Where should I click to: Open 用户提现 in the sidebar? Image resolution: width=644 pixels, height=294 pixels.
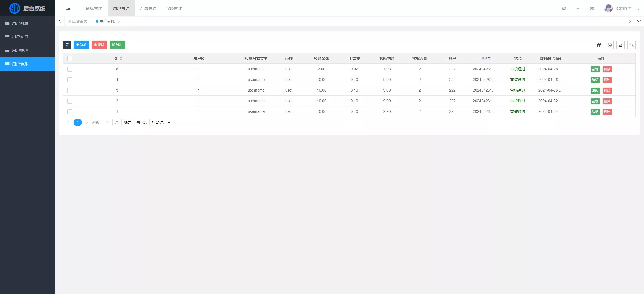[x=20, y=50]
